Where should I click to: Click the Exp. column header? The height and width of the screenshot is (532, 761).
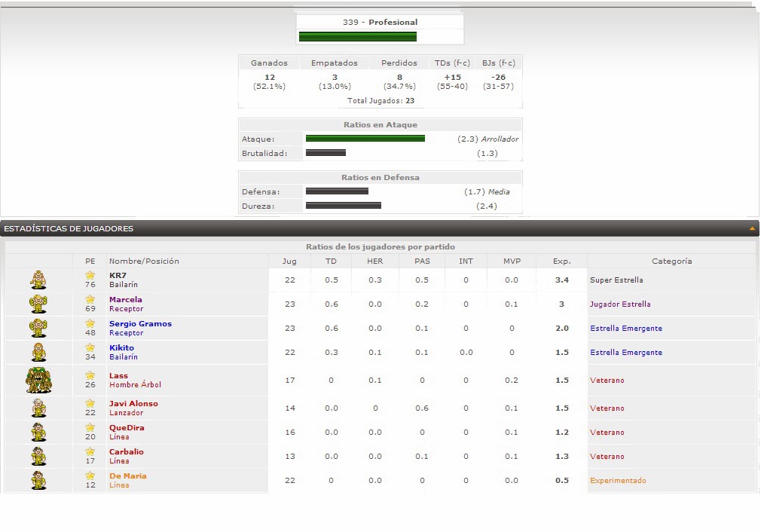click(x=561, y=261)
